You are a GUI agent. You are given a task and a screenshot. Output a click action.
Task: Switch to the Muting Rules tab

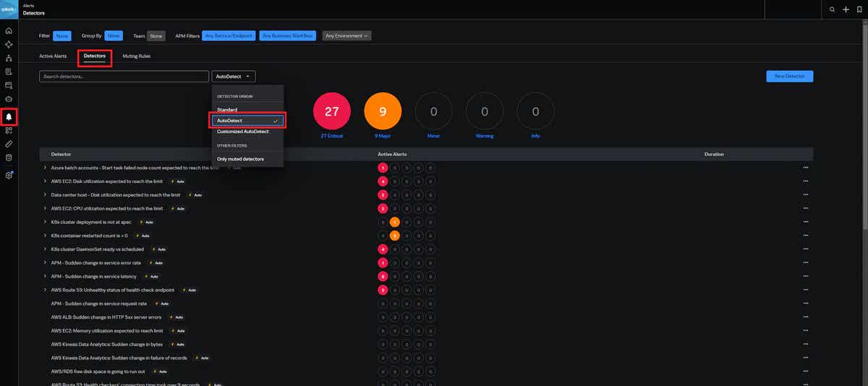click(x=137, y=56)
